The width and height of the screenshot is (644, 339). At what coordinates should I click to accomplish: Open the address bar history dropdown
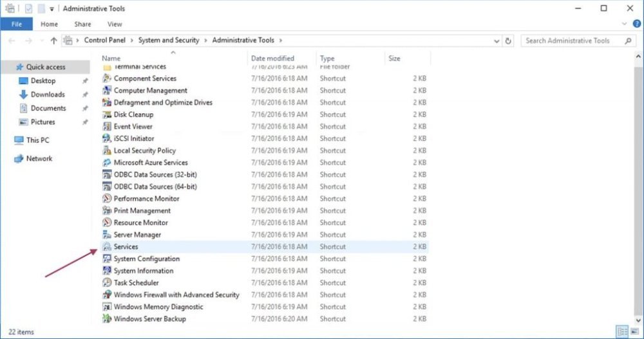(496, 41)
